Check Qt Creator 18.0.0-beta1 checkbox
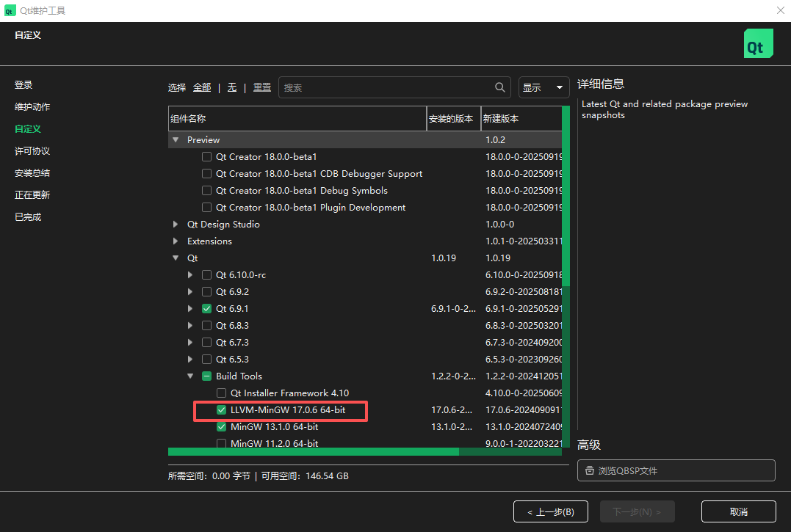This screenshot has height=532, width=791. pyautogui.click(x=206, y=157)
